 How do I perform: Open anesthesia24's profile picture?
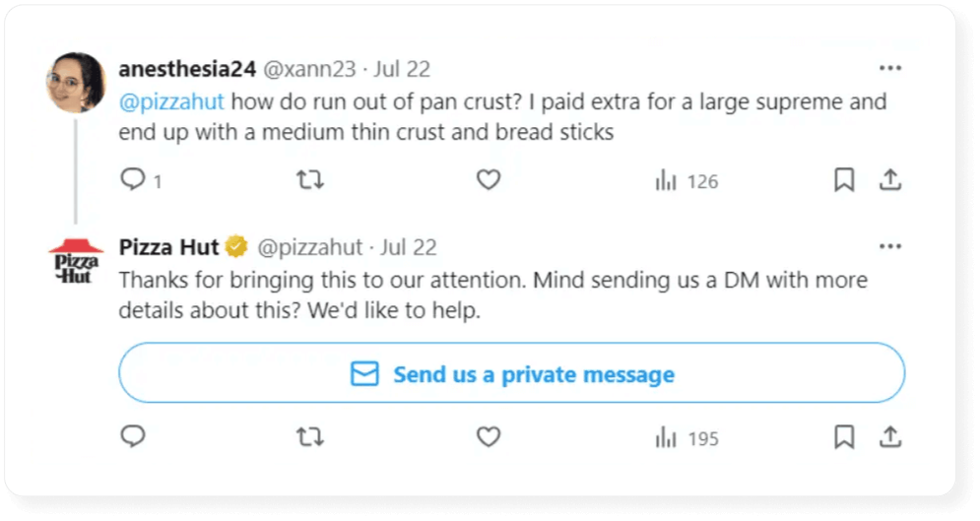tap(76, 83)
